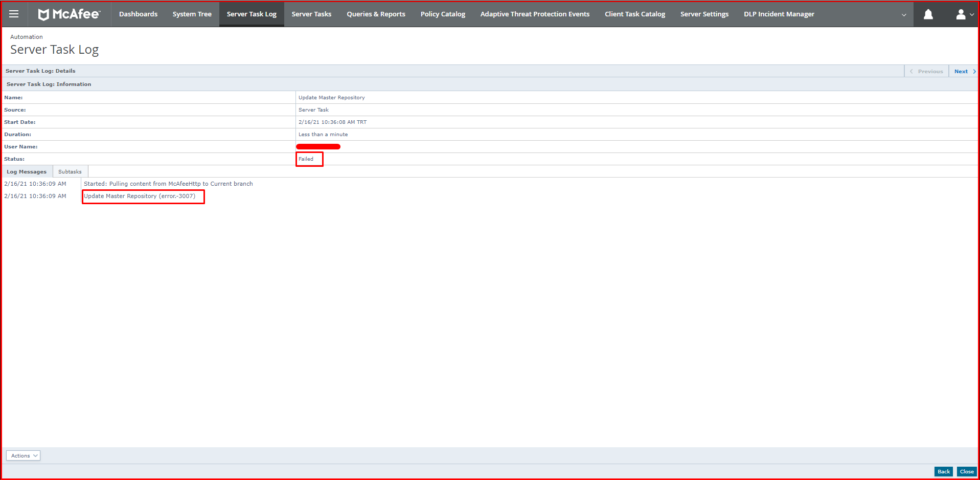Select the 'Update Master Repository' name value

tap(332, 97)
